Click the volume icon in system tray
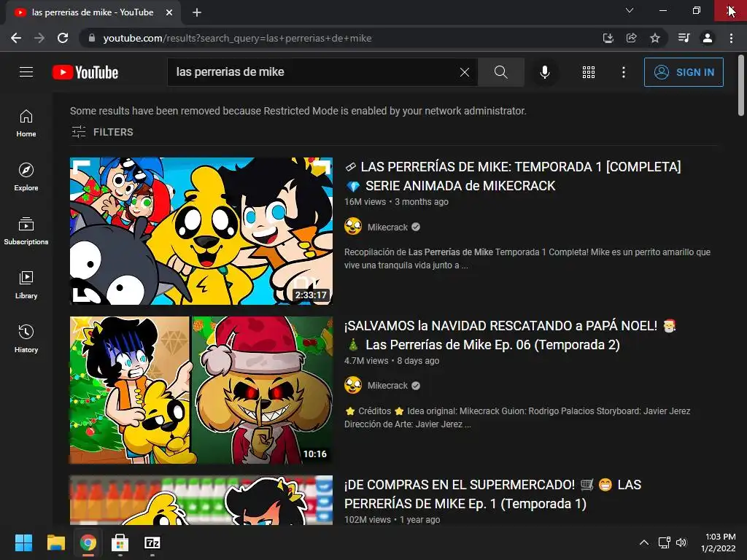 click(681, 542)
